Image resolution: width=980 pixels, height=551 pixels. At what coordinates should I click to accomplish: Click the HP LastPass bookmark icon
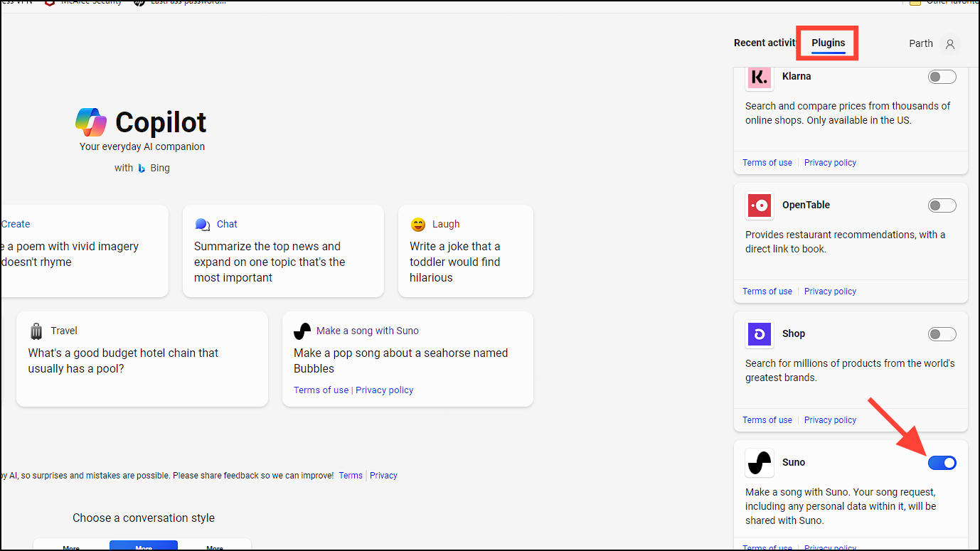[139, 3]
